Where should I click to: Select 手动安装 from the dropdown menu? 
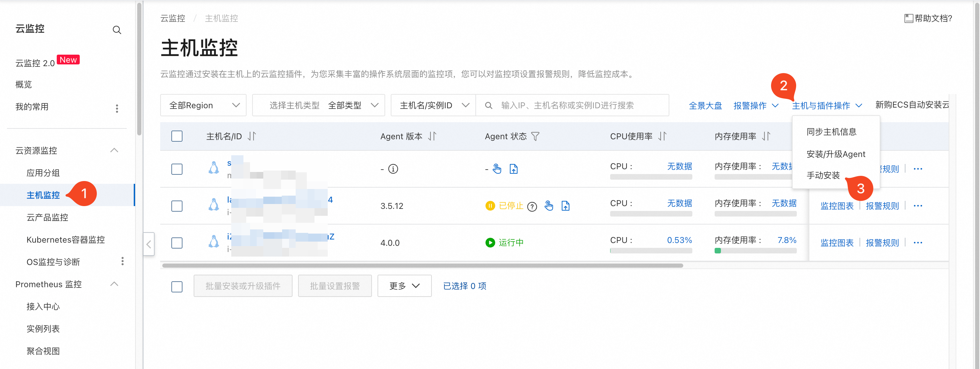pos(823,175)
